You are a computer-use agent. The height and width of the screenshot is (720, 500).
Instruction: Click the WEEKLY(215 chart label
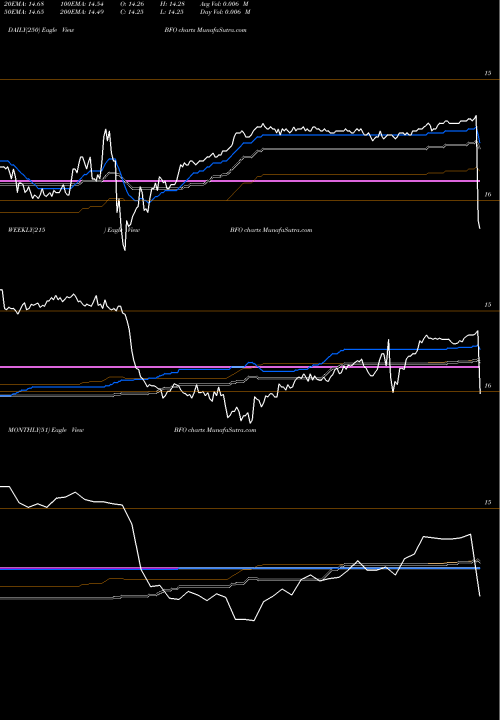(x=27, y=230)
